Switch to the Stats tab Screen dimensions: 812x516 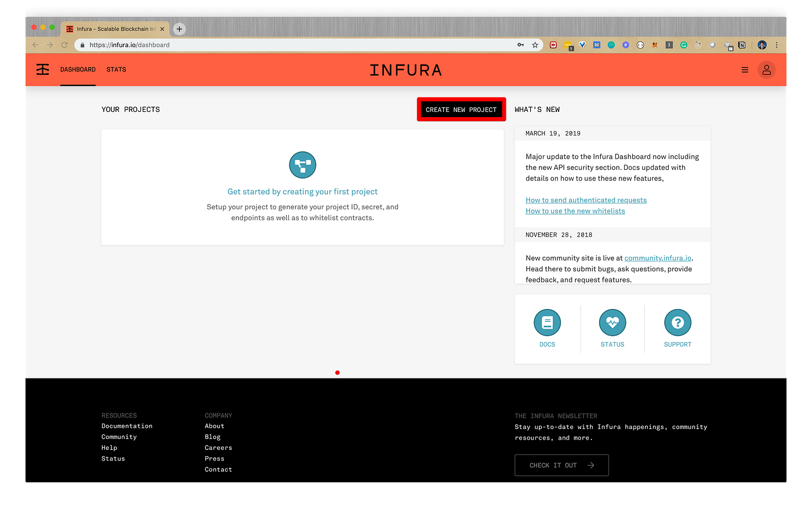pos(116,70)
